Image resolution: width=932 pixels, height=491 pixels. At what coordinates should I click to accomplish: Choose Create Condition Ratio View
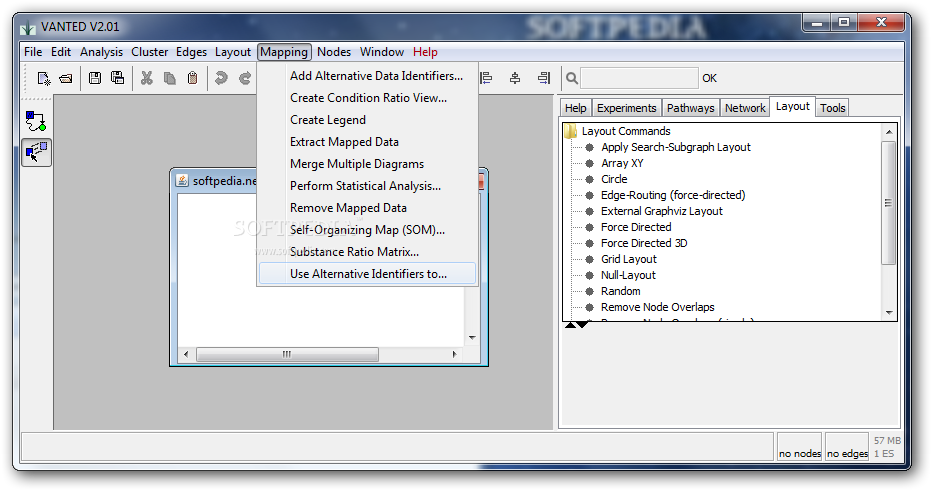[x=367, y=98]
